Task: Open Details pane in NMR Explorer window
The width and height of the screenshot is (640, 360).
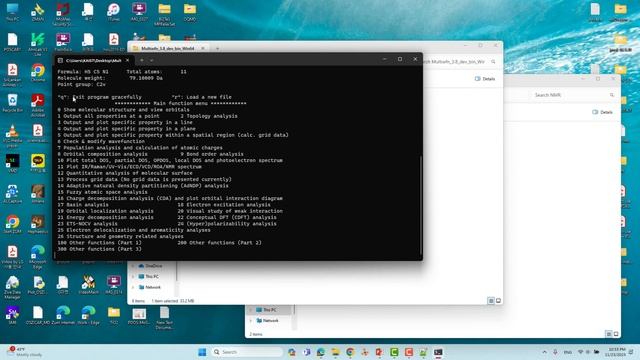Action: pos(602,112)
